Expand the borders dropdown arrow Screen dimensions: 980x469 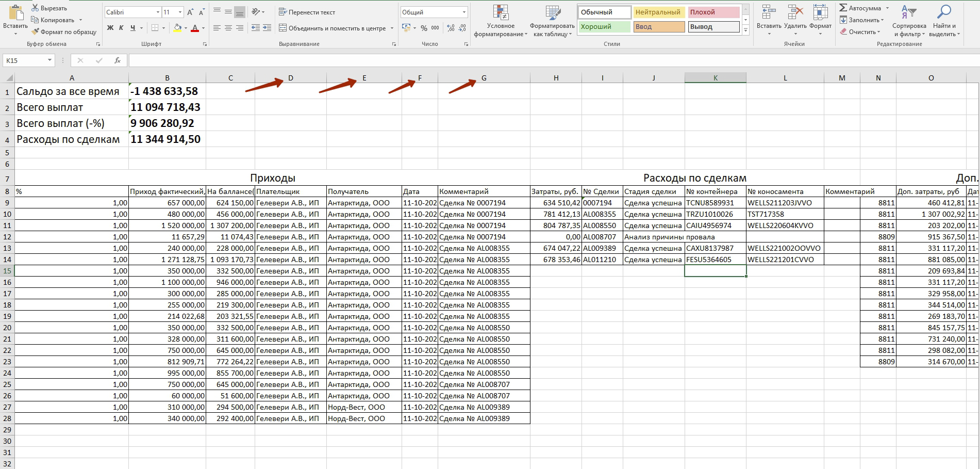(163, 28)
